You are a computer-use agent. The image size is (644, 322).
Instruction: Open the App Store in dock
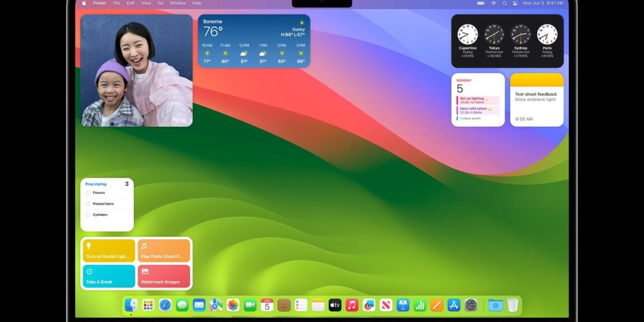tap(454, 304)
